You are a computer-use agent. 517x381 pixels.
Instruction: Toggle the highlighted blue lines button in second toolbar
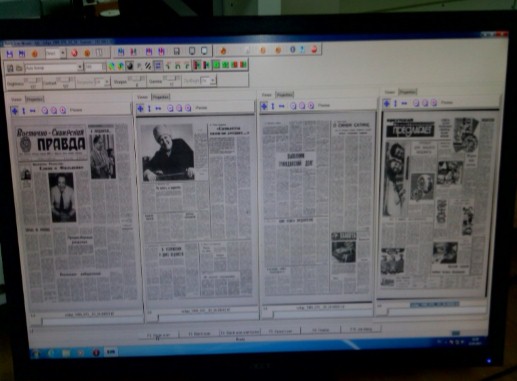click(158, 66)
